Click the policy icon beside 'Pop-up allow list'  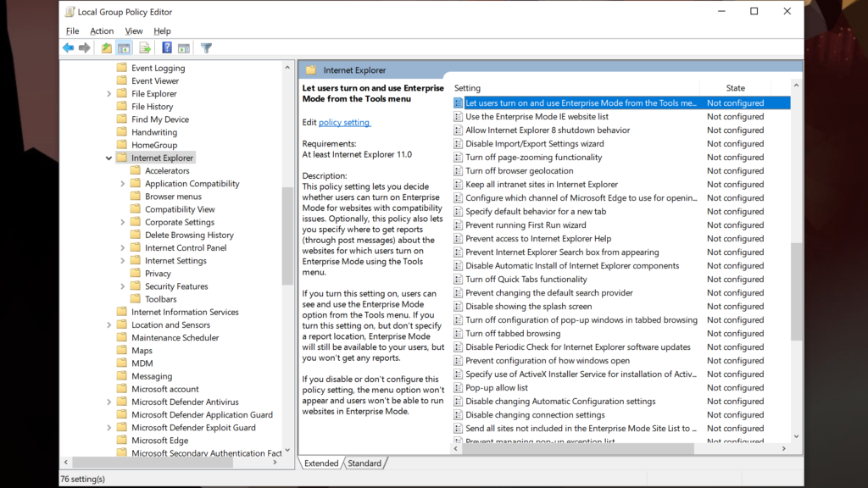[x=458, y=388]
